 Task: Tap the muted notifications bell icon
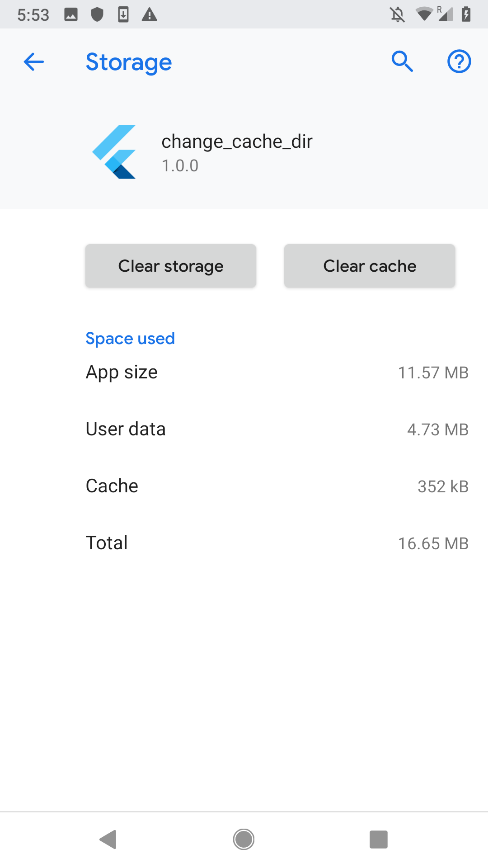pyautogui.click(x=397, y=15)
